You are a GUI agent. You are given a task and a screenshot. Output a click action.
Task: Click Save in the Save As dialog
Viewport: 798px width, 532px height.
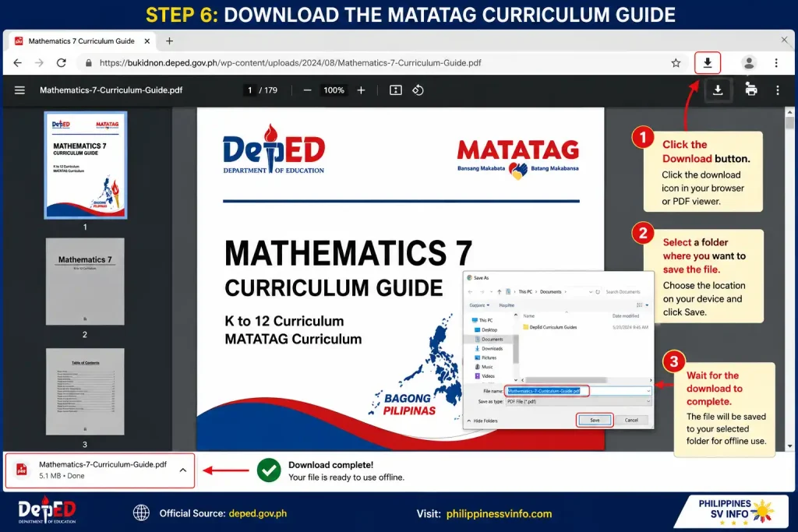pos(595,420)
